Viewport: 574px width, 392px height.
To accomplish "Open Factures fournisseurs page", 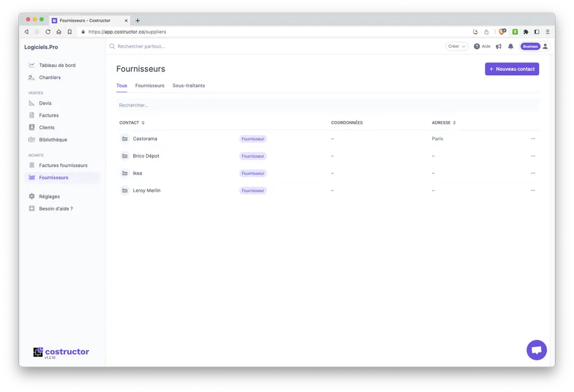I will pyautogui.click(x=63, y=166).
